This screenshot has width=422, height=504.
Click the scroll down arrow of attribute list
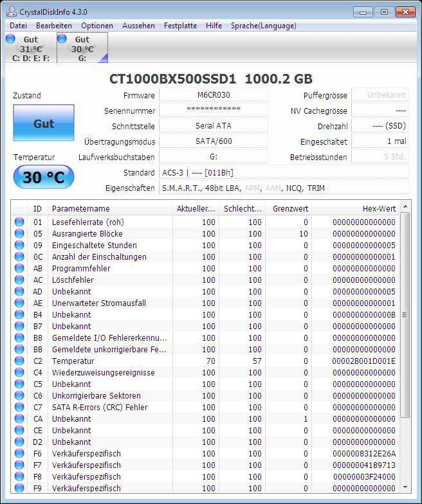tap(405, 487)
